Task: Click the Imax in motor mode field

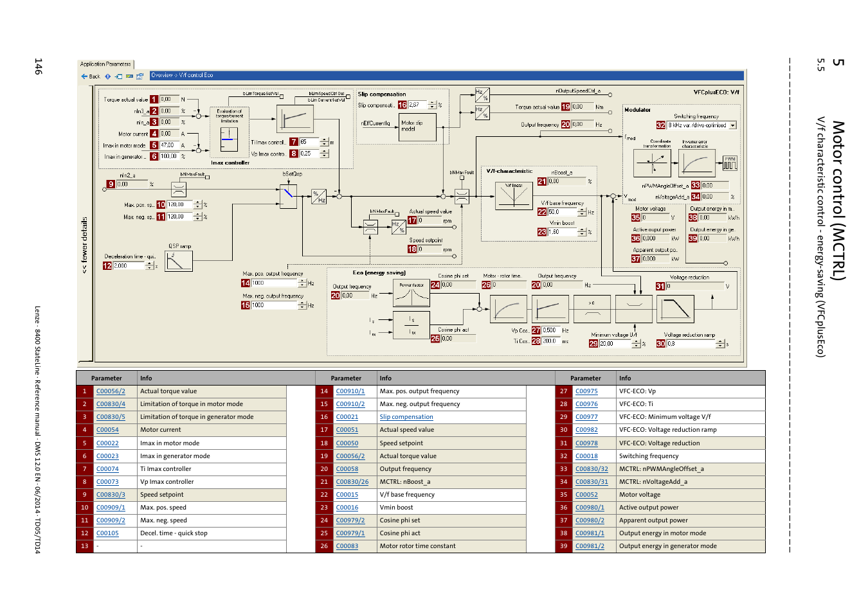Action: 169,145
